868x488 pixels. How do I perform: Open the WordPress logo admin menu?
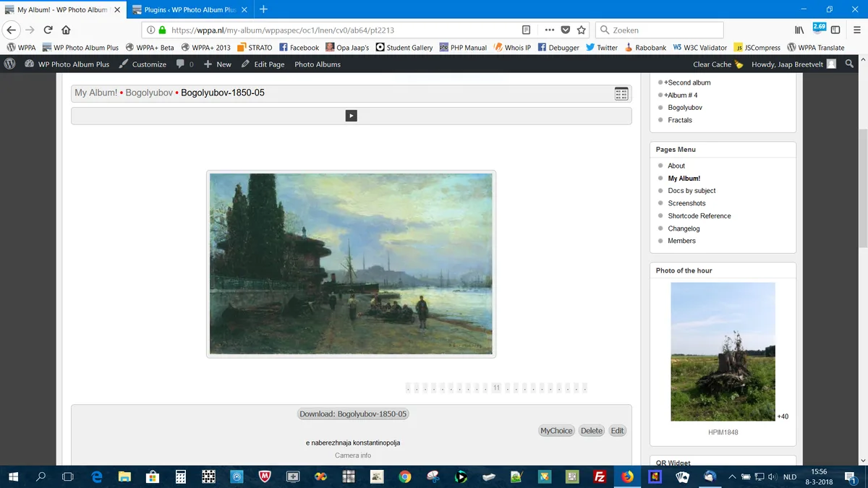click(9, 64)
